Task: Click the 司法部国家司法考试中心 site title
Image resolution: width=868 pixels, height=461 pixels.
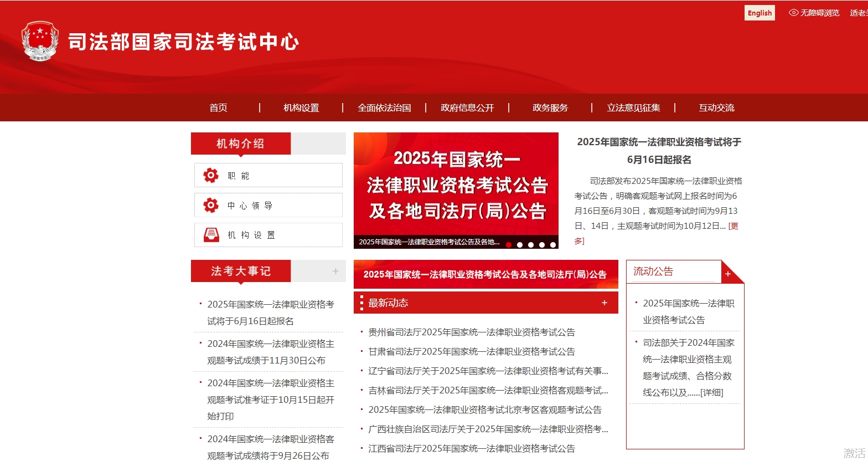Action: pyautogui.click(x=184, y=42)
